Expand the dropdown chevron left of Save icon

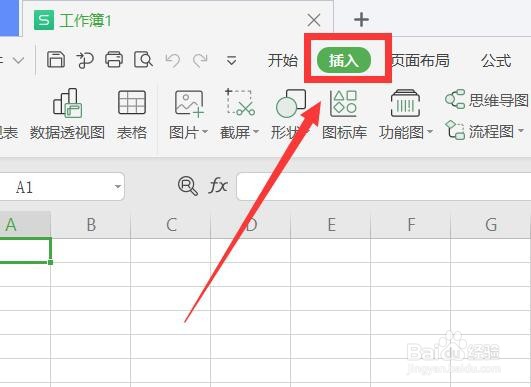[18, 61]
